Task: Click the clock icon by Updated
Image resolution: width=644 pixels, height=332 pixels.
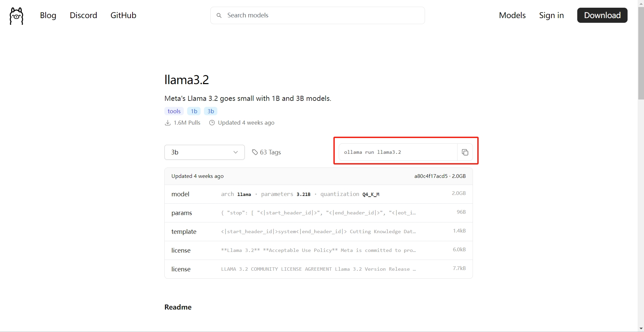Action: pyautogui.click(x=212, y=123)
